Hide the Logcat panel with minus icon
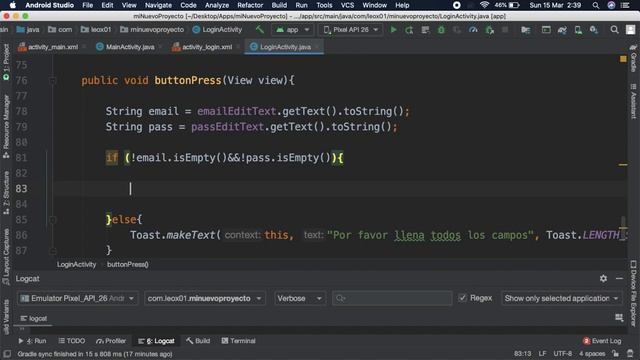 pyautogui.click(x=619, y=278)
